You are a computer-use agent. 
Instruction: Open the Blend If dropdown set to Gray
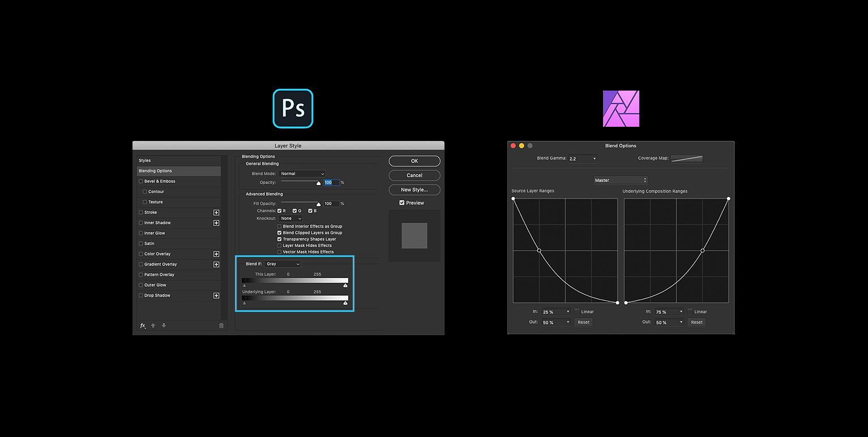pyautogui.click(x=283, y=264)
